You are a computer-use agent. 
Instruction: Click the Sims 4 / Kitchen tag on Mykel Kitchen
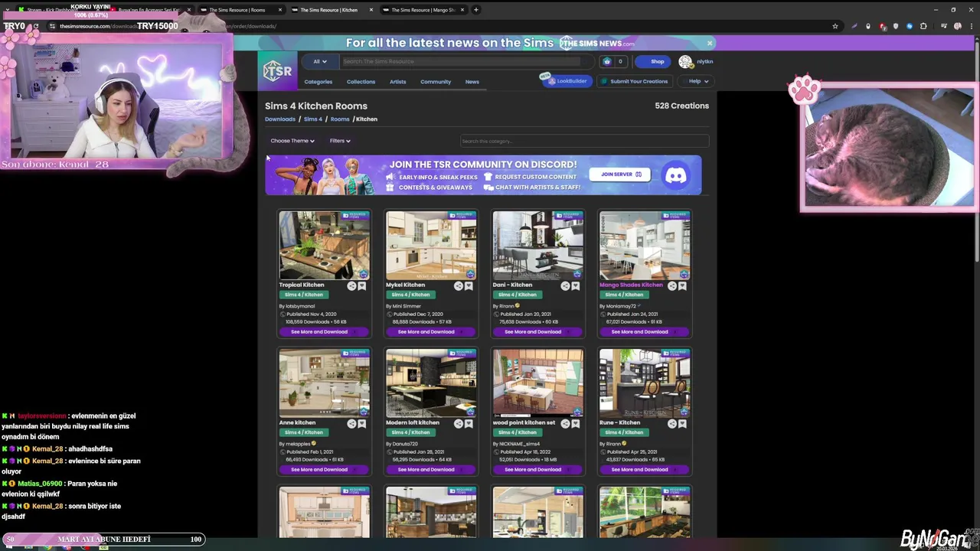410,295
